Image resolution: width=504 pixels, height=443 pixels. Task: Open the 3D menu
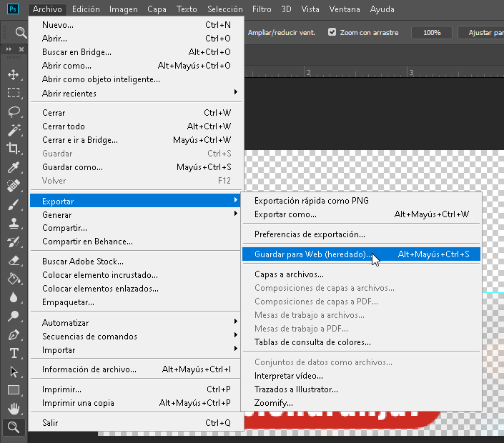(287, 9)
